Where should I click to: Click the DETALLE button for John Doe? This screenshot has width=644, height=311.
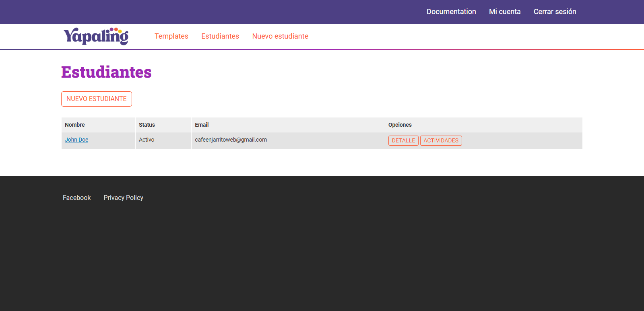tap(403, 140)
